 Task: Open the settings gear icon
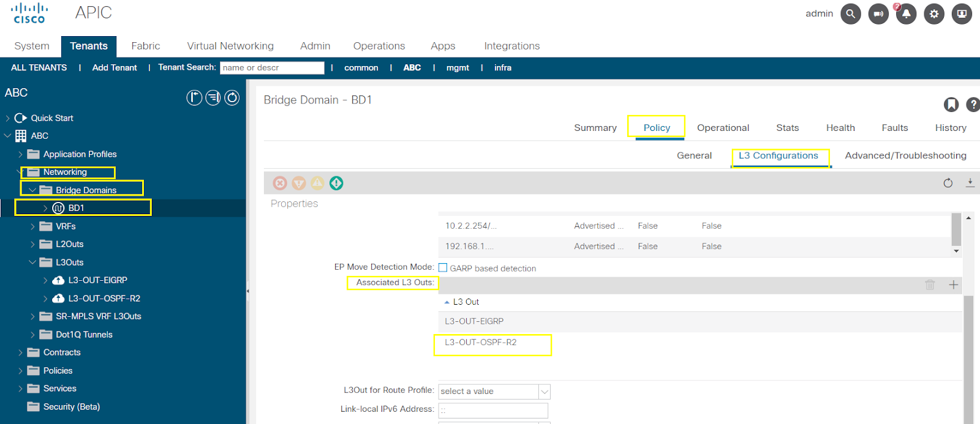tap(934, 13)
